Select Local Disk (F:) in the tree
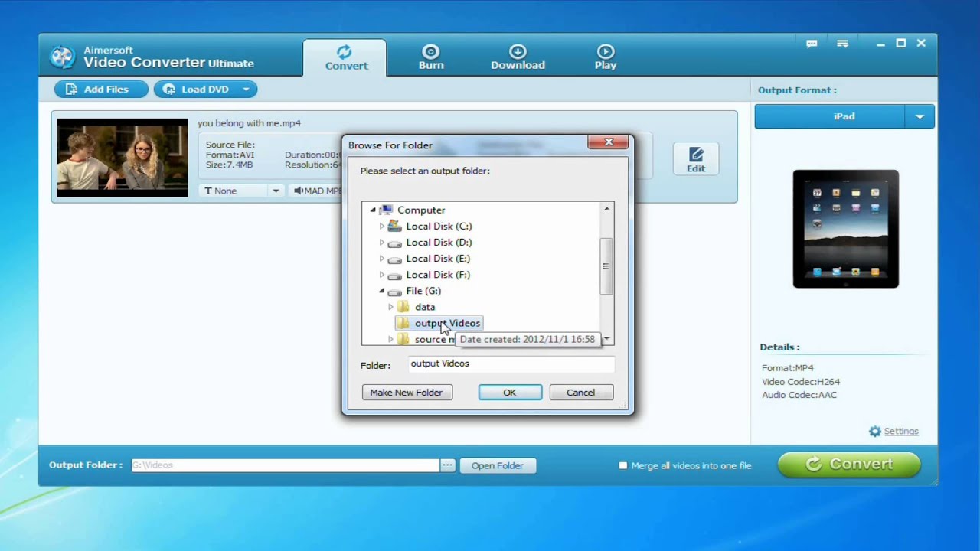This screenshot has width=980, height=551. (438, 275)
